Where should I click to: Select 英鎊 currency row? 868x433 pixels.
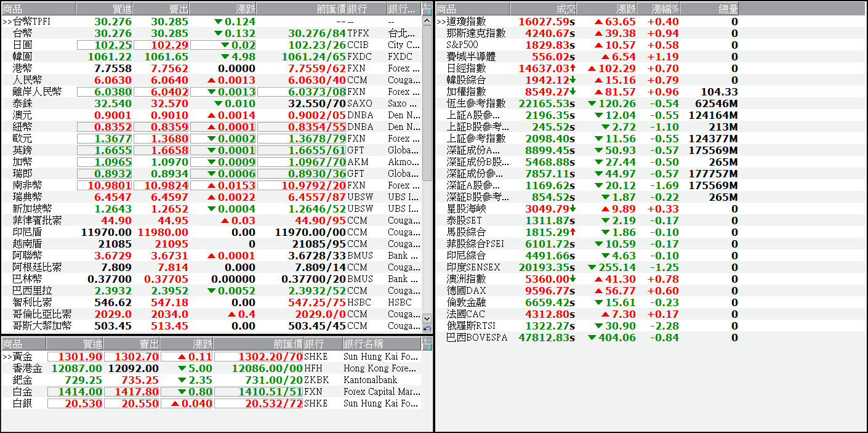(211, 150)
